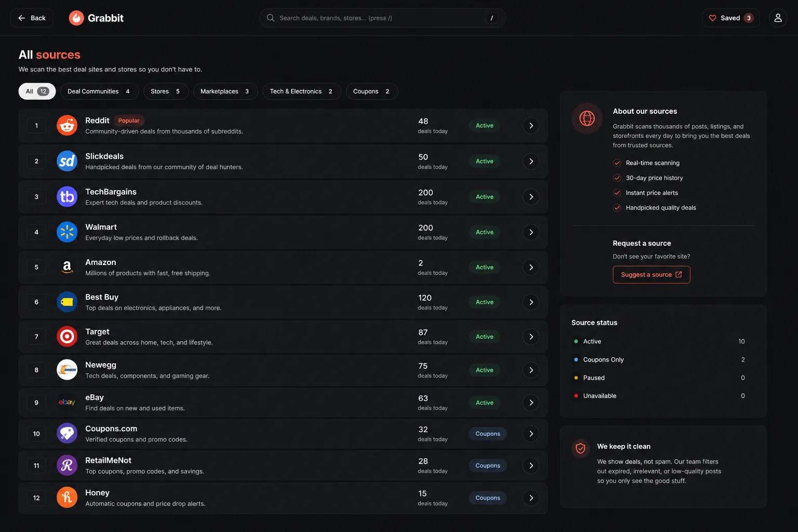Expand Best Buy row chevron
The height and width of the screenshot is (532, 798).
pos(531,302)
